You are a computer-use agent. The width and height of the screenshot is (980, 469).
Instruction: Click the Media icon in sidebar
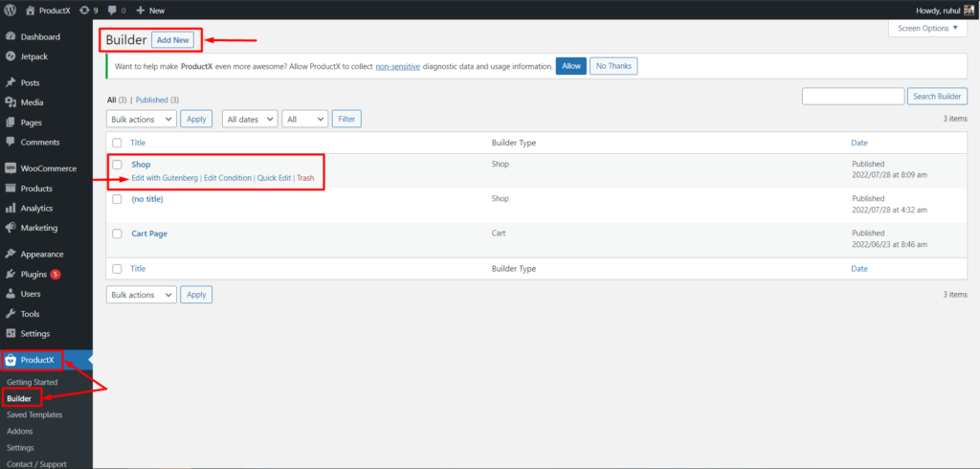10,102
